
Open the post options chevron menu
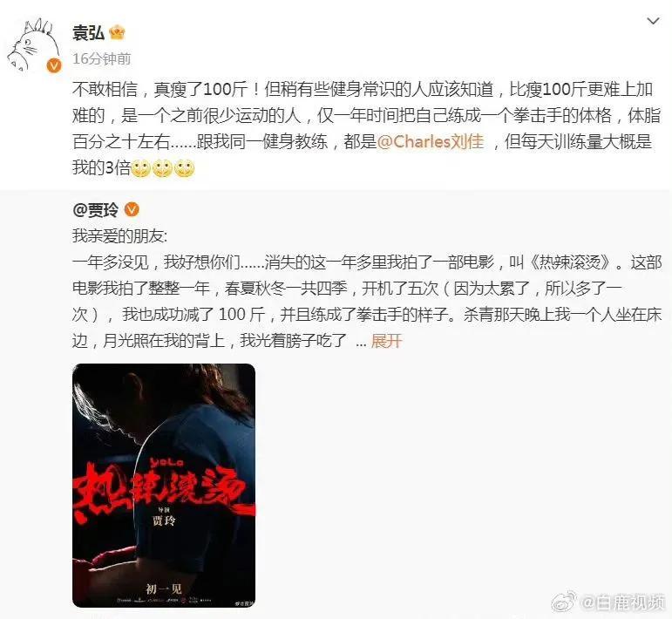652,21
